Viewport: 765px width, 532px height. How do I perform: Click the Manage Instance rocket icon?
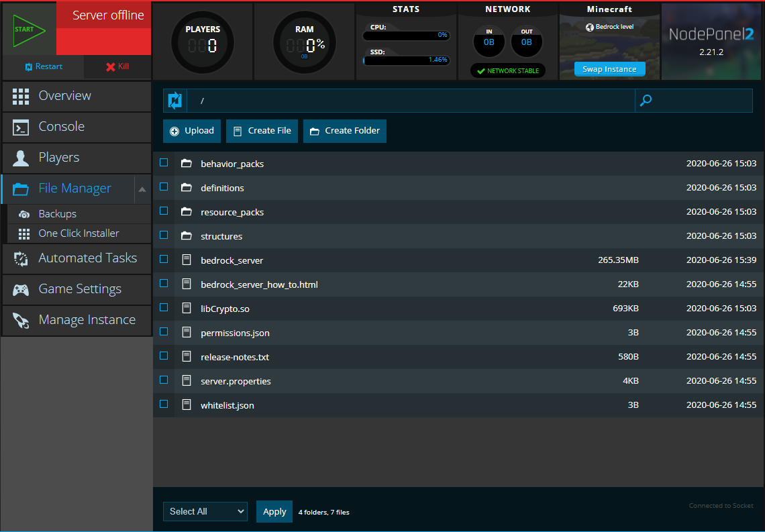pos(21,320)
